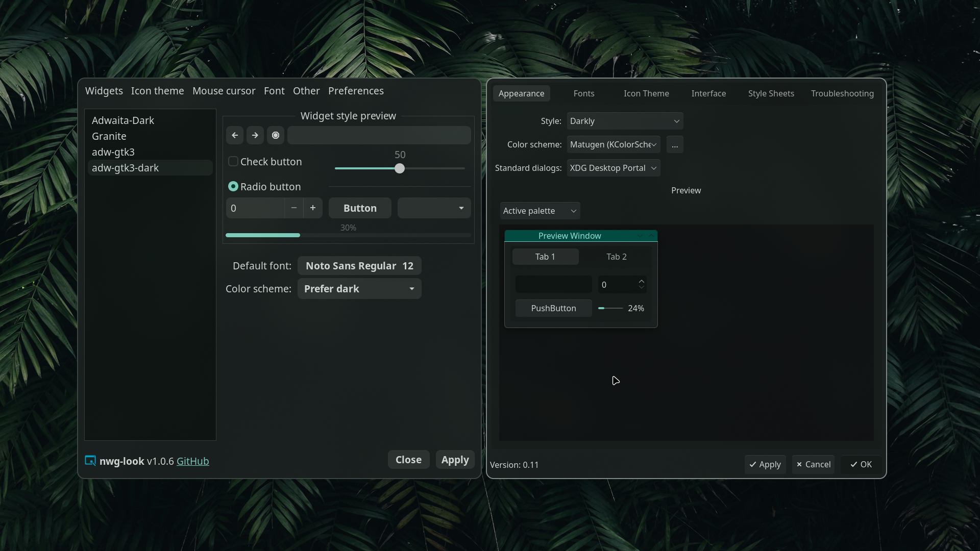Image resolution: width=980 pixels, height=551 pixels.
Task: Open the Style Sheets tab
Action: point(771,94)
